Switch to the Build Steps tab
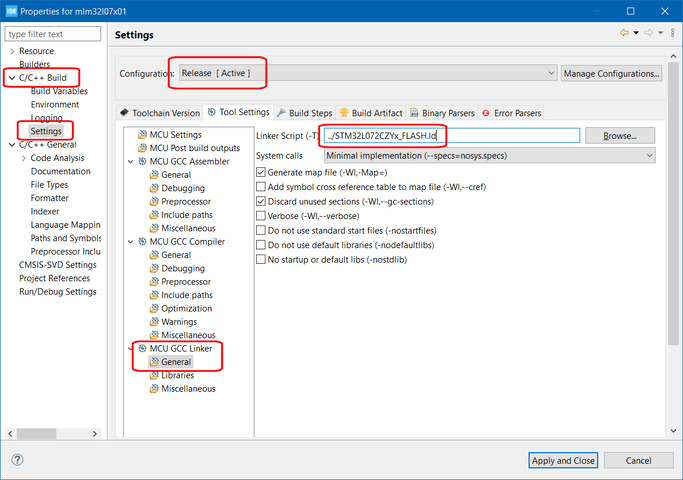Image resolution: width=683 pixels, height=480 pixels. 305,113
